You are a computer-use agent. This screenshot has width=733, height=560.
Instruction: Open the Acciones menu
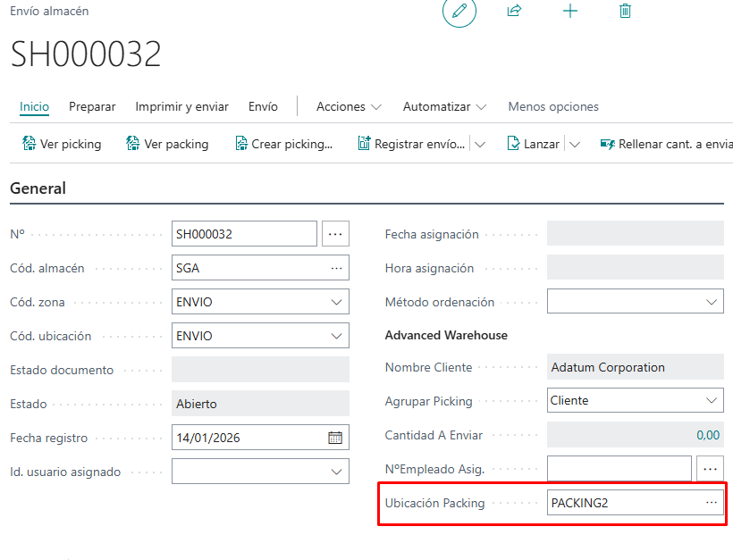pos(349,106)
